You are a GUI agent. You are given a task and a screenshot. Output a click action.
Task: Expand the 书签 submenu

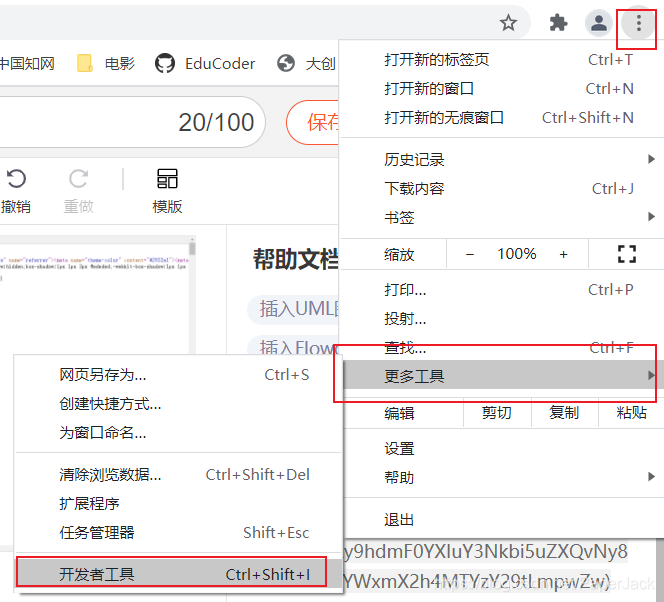click(x=502, y=217)
